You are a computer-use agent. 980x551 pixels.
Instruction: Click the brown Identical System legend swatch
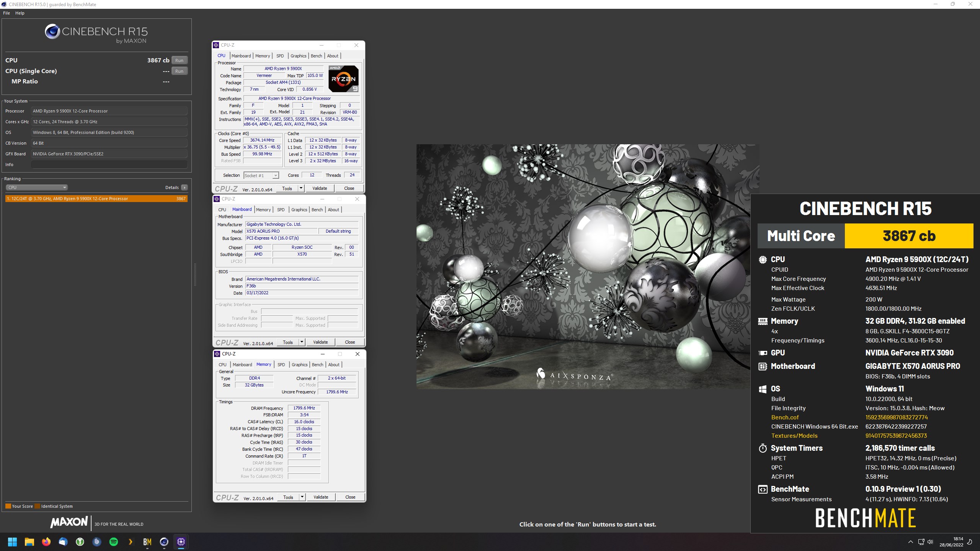[37, 506]
